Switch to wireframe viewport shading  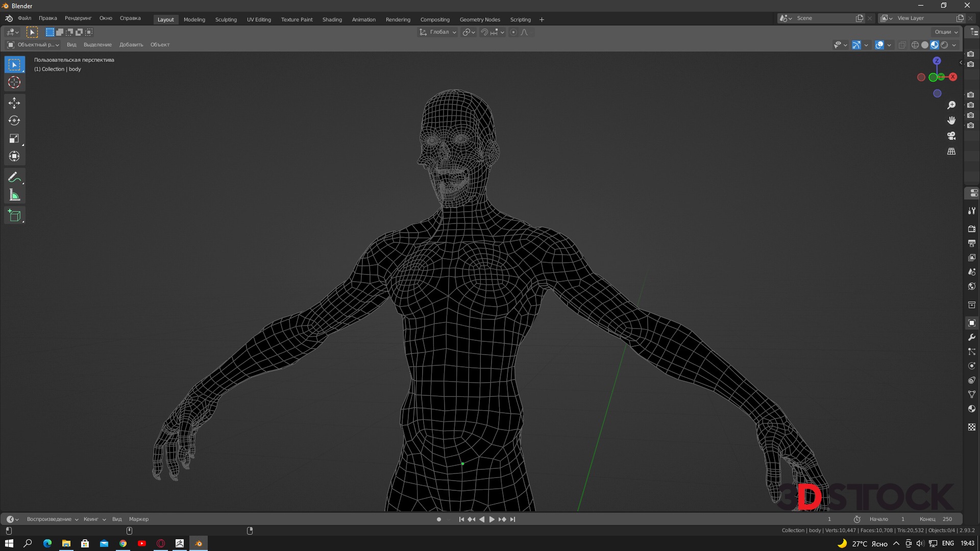(915, 45)
